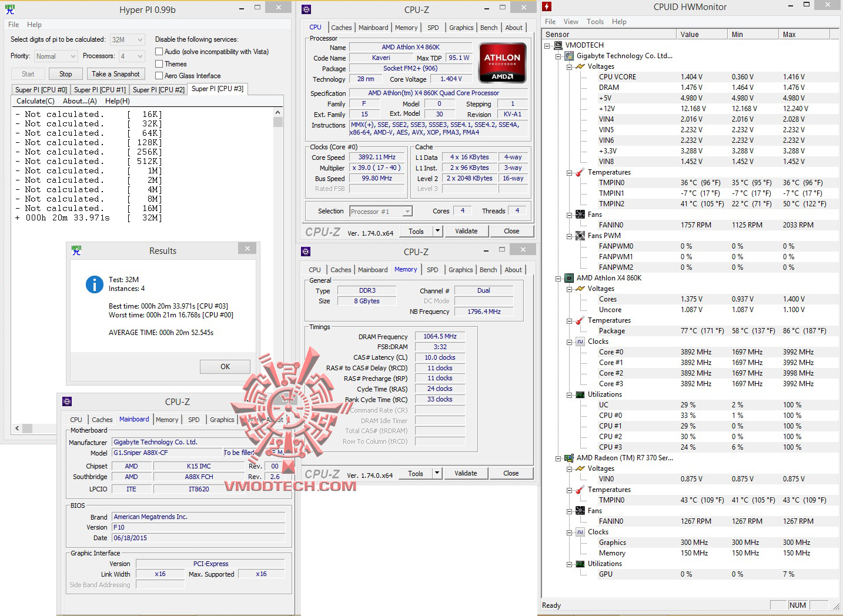Click the Super PI scroll up arrow
Screen dimensions: 843x616
click(x=278, y=112)
